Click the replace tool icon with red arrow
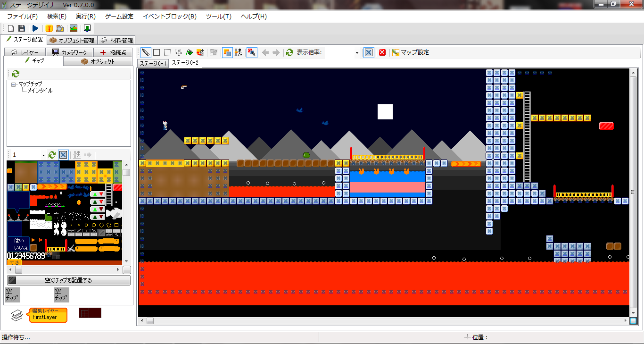644x344 pixels. (200, 52)
